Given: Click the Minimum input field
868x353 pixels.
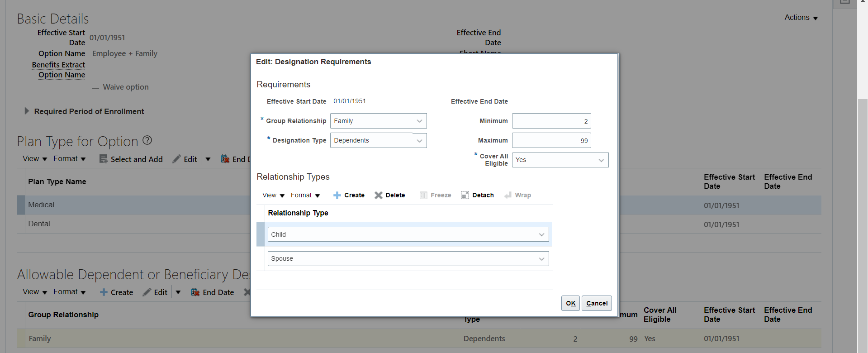Looking at the screenshot, I should pos(551,121).
